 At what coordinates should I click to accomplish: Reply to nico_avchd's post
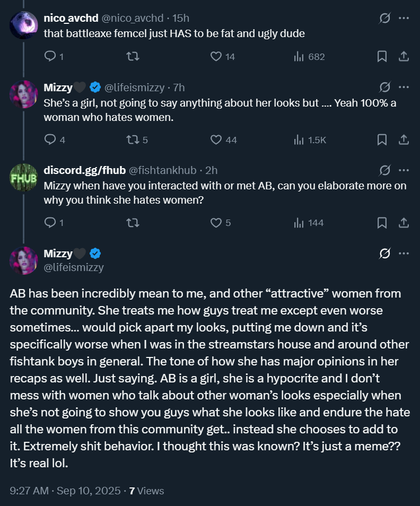(x=50, y=56)
